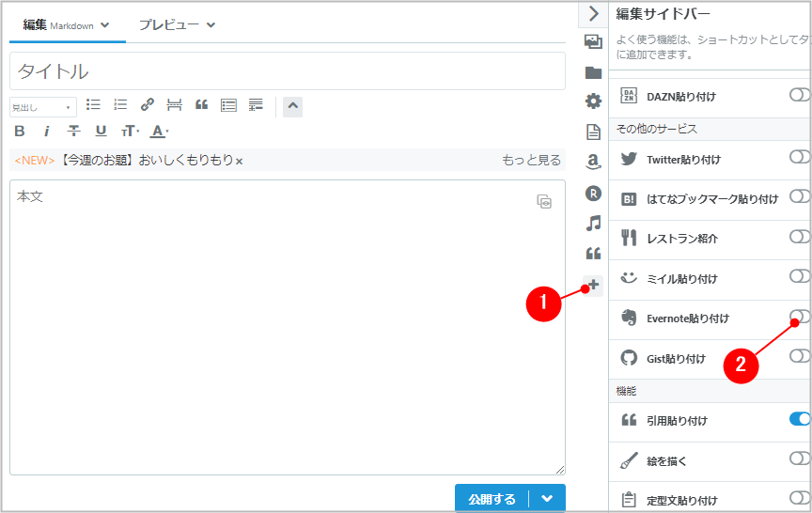This screenshot has width=812, height=513.
Task: Insert a hyperlink using link icon
Action: (148, 105)
